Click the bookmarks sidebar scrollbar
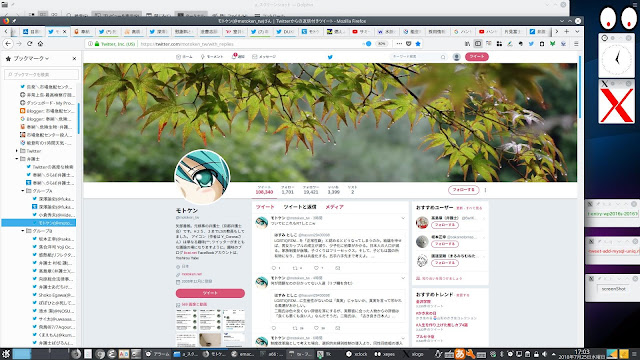Screen dimensions: 640x360 [x=78, y=118]
